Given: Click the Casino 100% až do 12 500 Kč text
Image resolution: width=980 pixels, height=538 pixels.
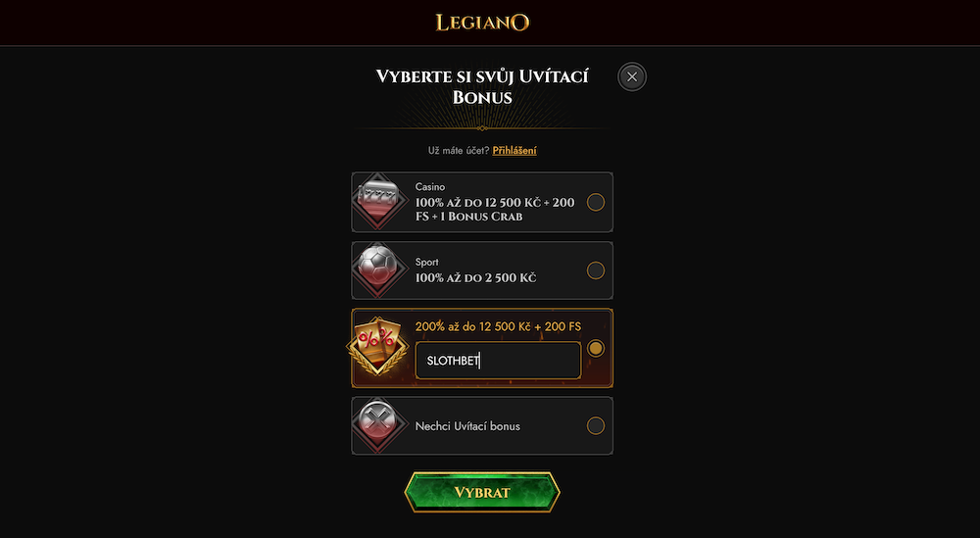Looking at the screenshot, I should click(495, 210).
